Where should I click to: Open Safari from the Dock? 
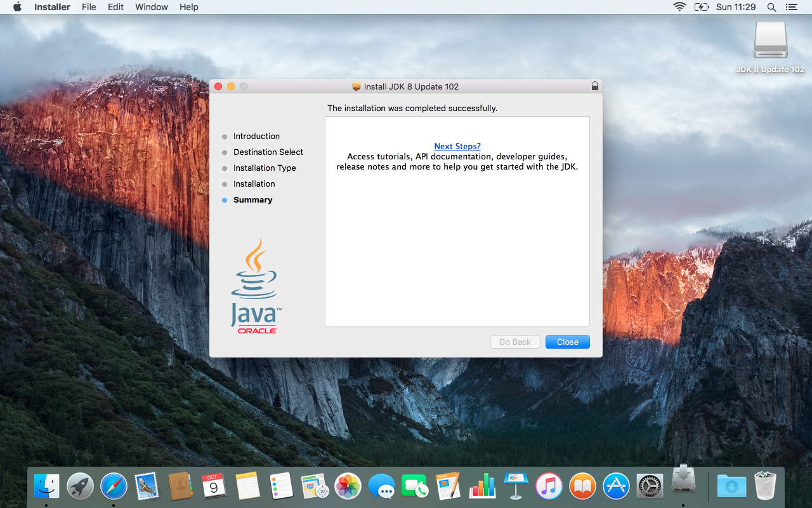coord(114,486)
